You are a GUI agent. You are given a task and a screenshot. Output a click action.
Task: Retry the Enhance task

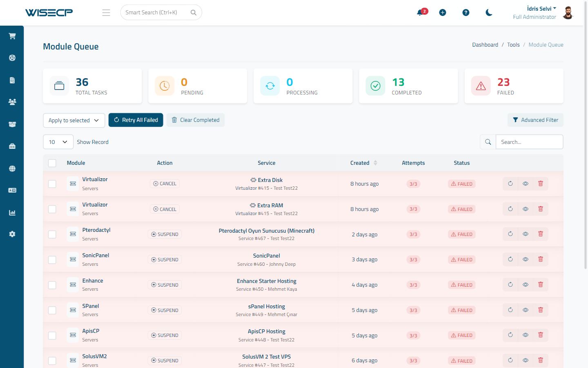(x=510, y=285)
